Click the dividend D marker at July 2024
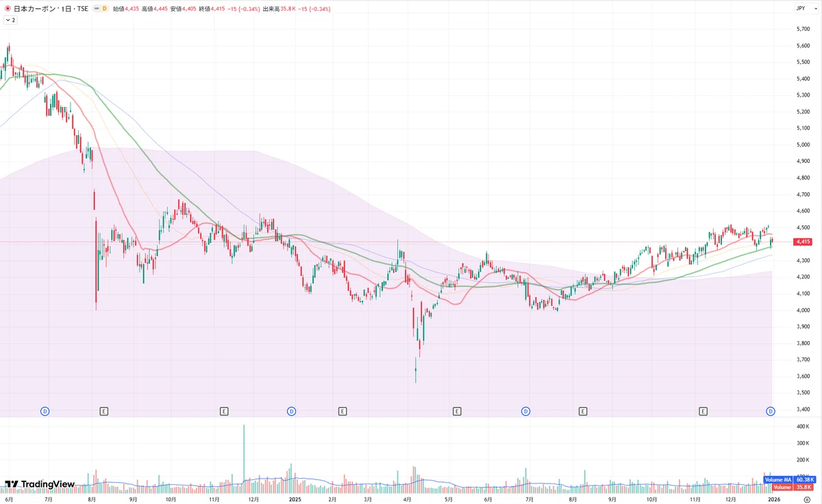 [x=45, y=411]
